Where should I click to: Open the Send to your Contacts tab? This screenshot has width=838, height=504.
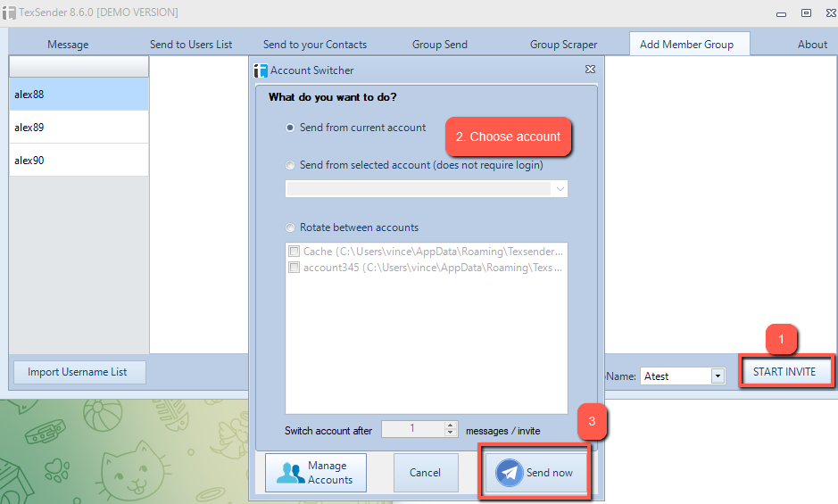315,45
